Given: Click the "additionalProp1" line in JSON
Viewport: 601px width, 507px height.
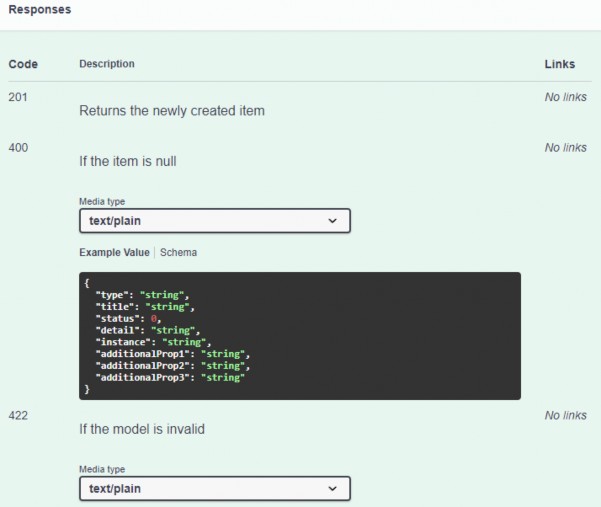Looking at the screenshot, I should click(173, 354).
